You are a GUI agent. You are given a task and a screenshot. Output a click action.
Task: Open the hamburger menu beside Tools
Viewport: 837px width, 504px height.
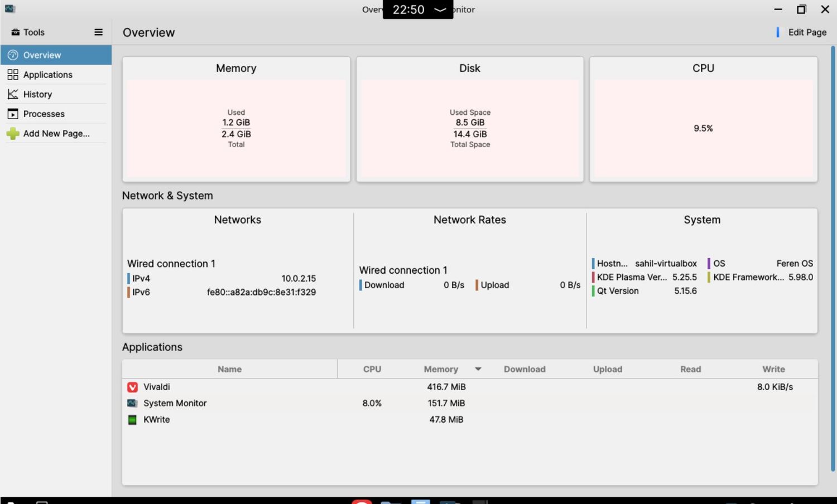pos(98,32)
